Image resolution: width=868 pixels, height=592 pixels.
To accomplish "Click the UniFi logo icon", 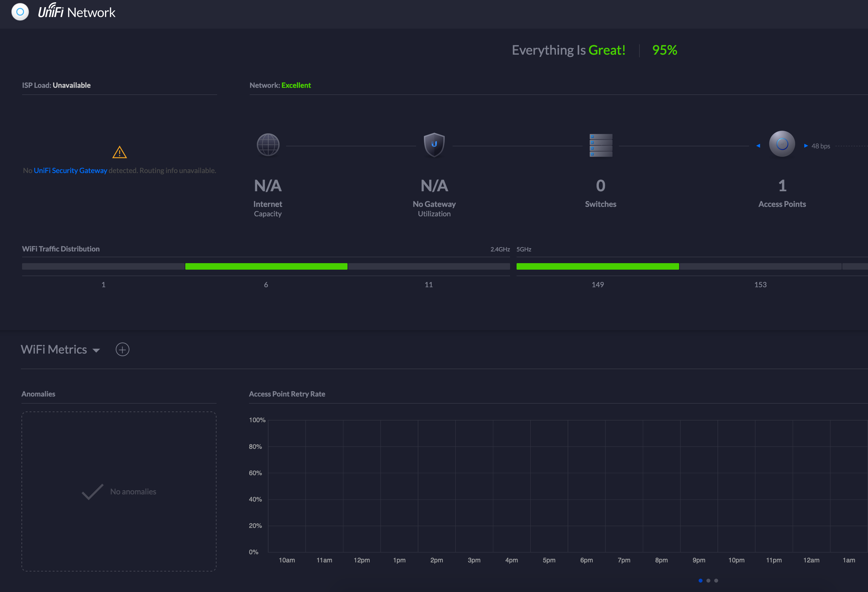I will click(x=20, y=12).
